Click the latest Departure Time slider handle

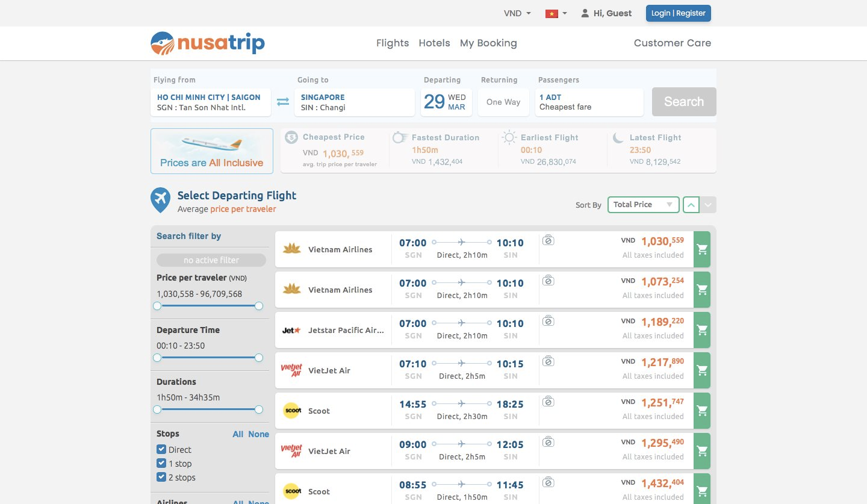(x=259, y=358)
